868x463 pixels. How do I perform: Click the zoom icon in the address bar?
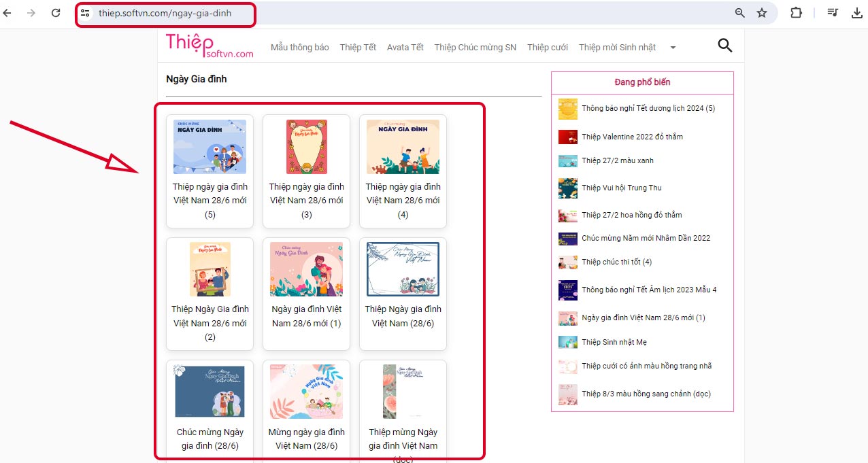739,12
